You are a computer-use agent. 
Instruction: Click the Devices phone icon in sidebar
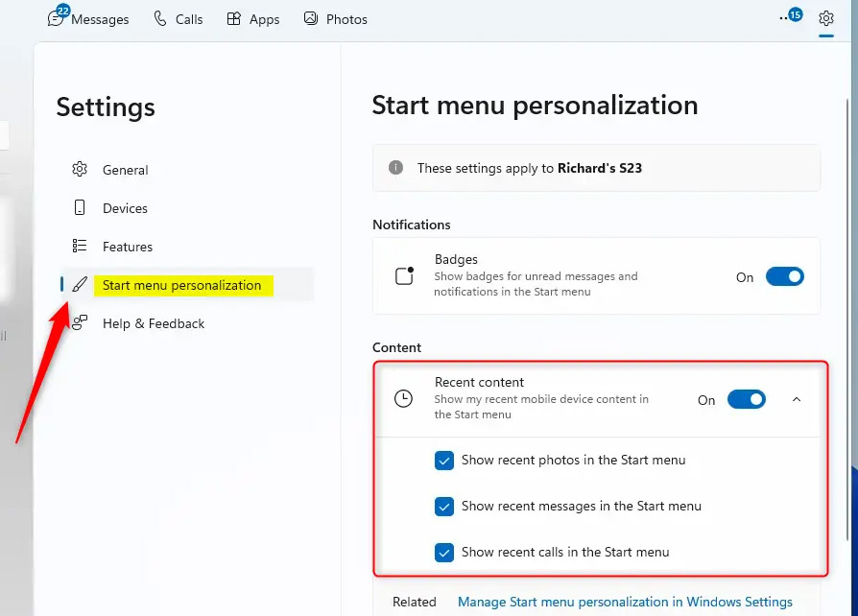pos(80,208)
